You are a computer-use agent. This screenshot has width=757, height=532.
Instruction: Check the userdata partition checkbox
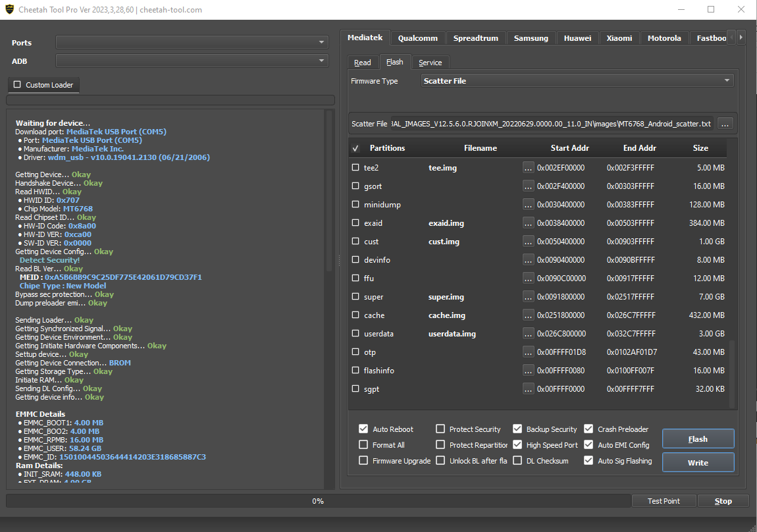(x=355, y=334)
